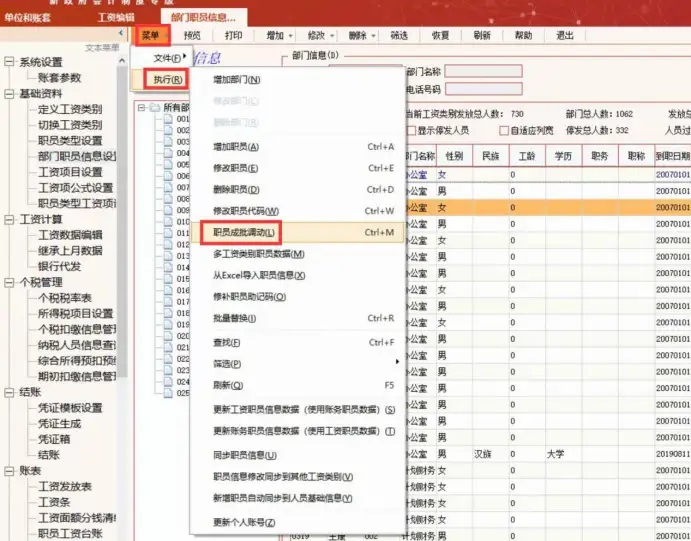Image resolution: width=691 pixels, height=541 pixels.
Task: Open 银行代发 in the sidebar
Action: pos(59,266)
